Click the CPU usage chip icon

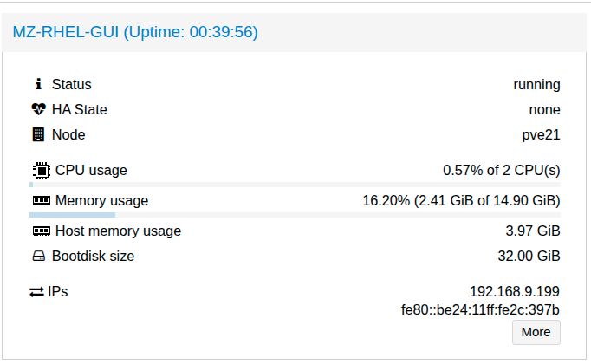point(40,170)
